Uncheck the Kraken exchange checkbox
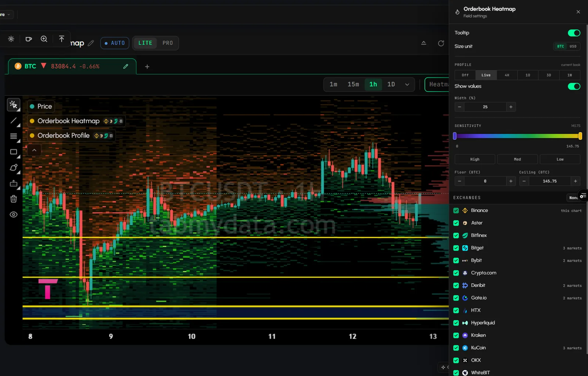Image resolution: width=588 pixels, height=376 pixels. tap(456, 336)
